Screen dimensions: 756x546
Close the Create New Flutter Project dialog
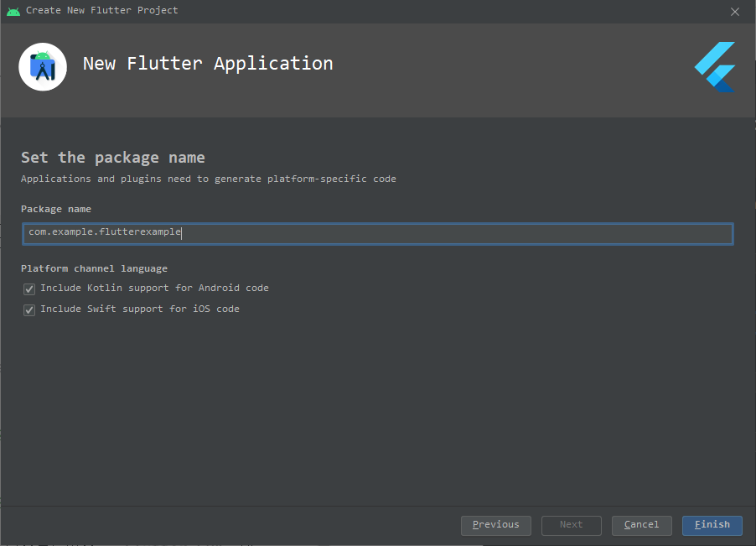[x=735, y=12]
